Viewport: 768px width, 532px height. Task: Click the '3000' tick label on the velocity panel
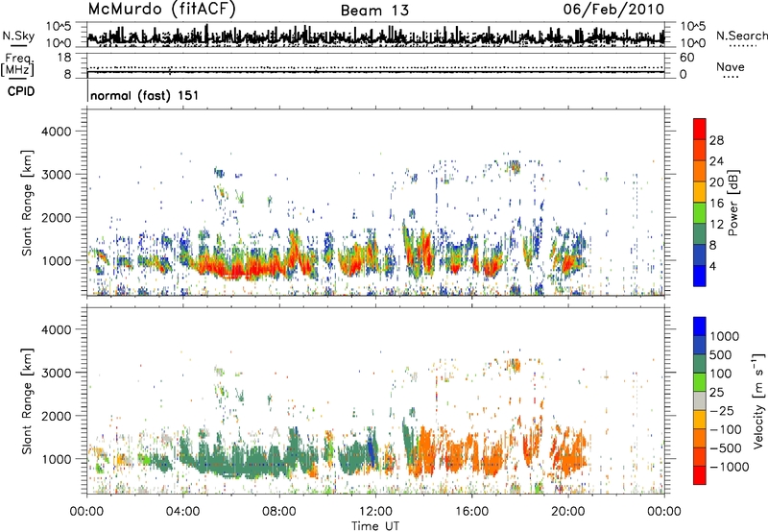point(57,373)
